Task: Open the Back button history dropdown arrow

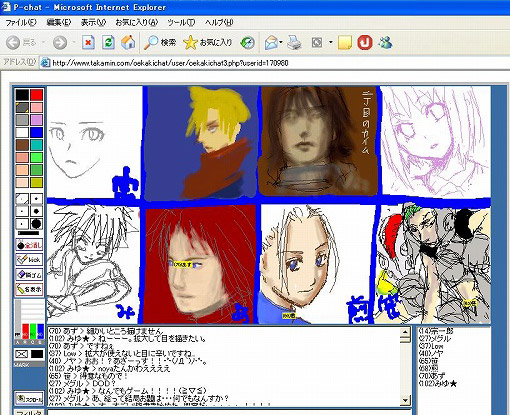Action: point(43,43)
